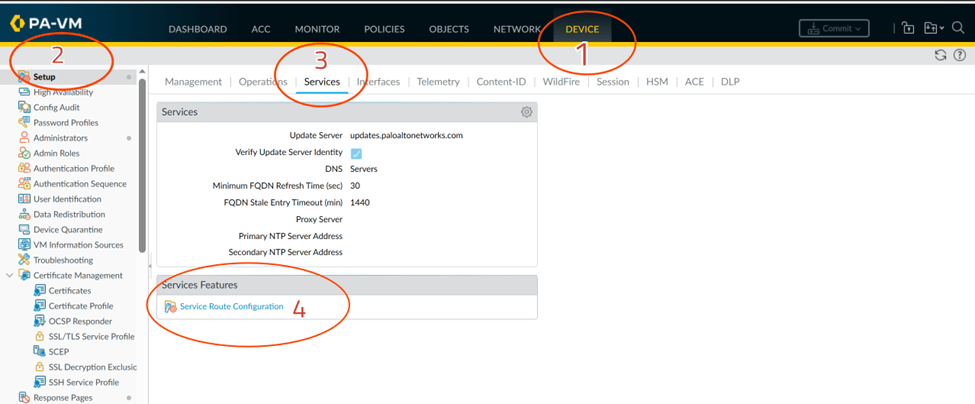Click the Config Audit icon
975x404 pixels.
[24, 108]
